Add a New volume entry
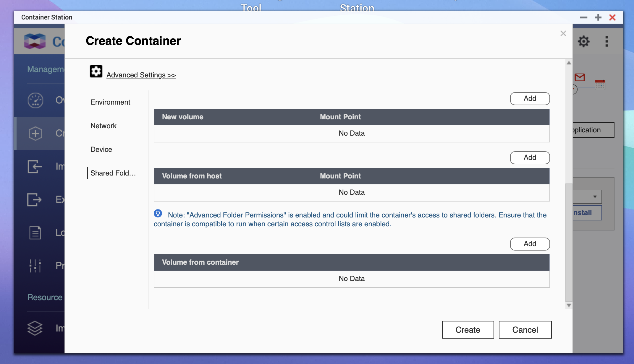 (x=530, y=98)
